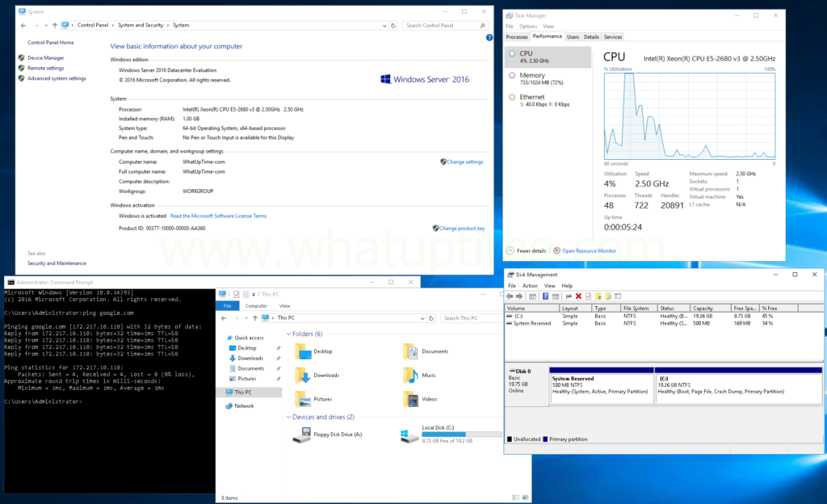Viewport: 827px width, 504px height.
Task: Switch to Users tab in Task Manager
Action: click(x=573, y=37)
